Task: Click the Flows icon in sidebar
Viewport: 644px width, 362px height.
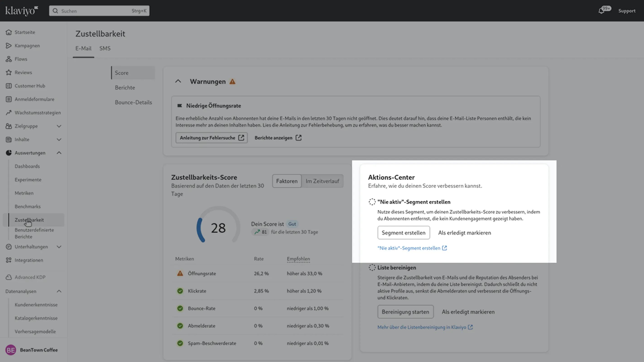Action: click(9, 59)
